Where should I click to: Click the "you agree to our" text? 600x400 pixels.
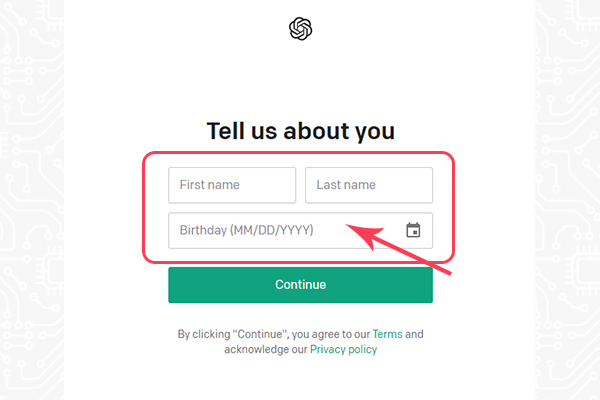[x=328, y=334]
